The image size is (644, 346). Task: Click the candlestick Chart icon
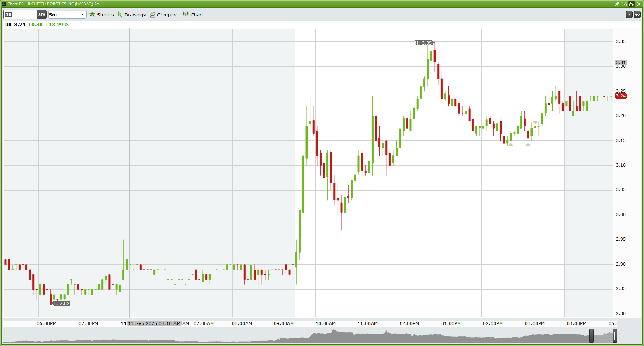coord(186,14)
